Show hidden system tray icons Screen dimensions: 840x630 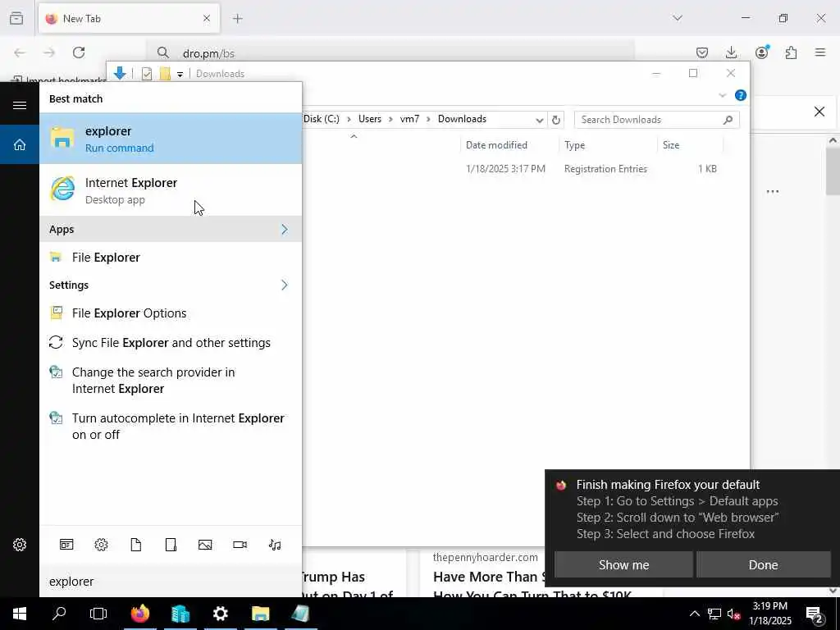(x=694, y=614)
